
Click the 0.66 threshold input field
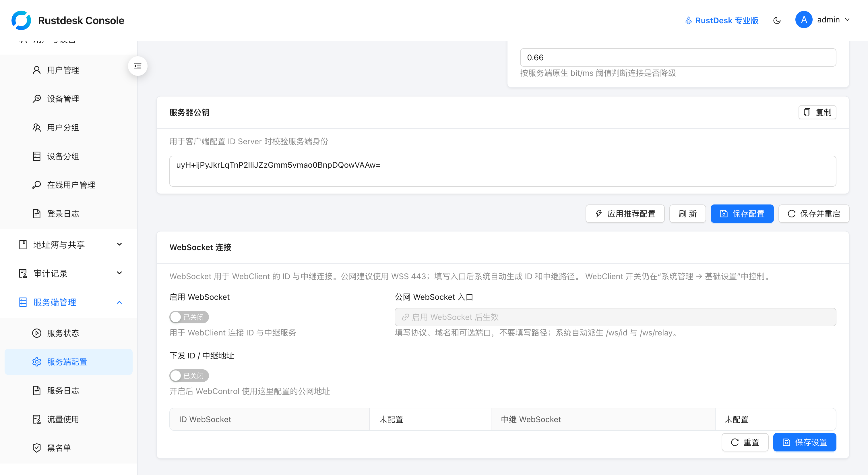point(678,57)
